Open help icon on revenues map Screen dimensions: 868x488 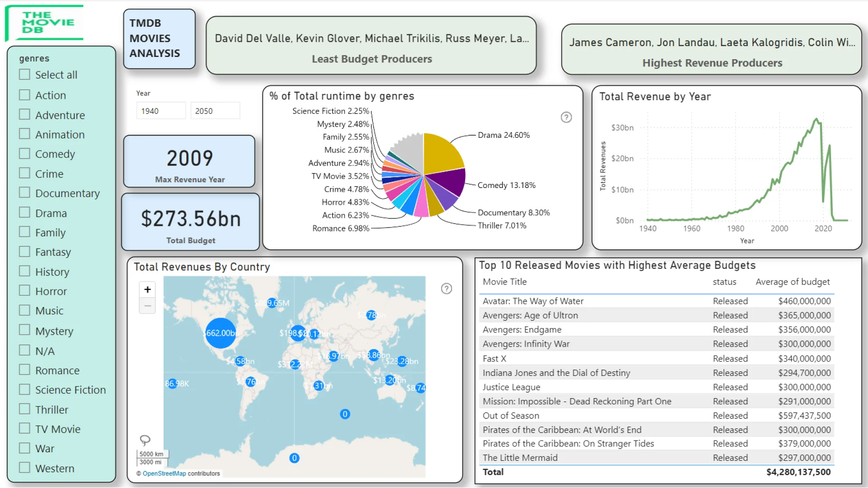click(x=446, y=289)
